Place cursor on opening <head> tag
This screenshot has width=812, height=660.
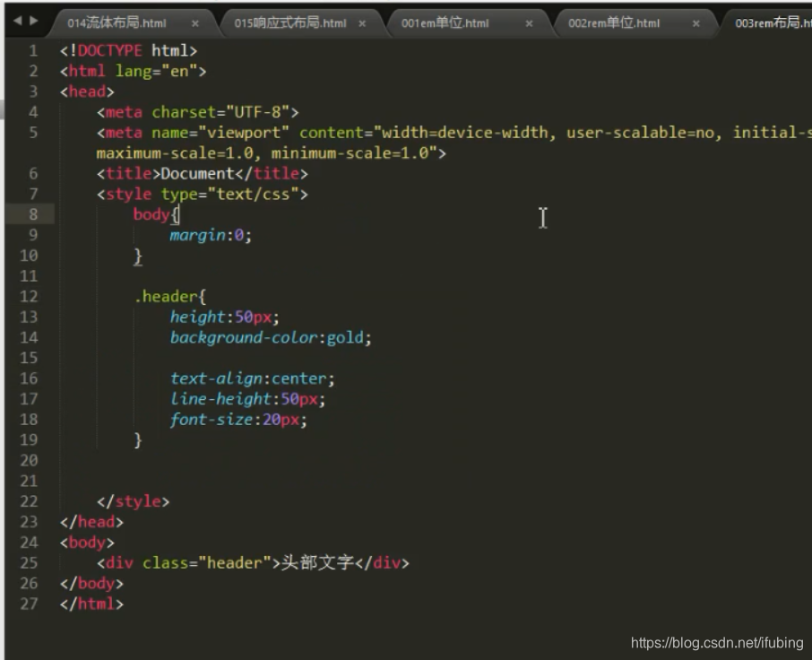(x=87, y=91)
